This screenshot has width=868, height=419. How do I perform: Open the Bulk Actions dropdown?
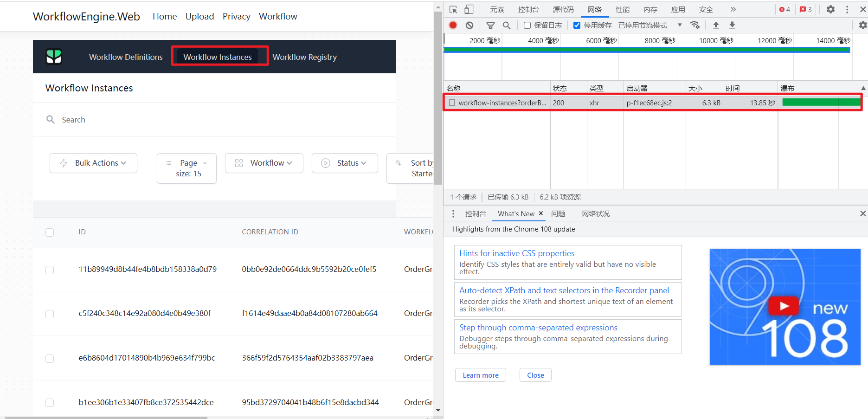(93, 163)
